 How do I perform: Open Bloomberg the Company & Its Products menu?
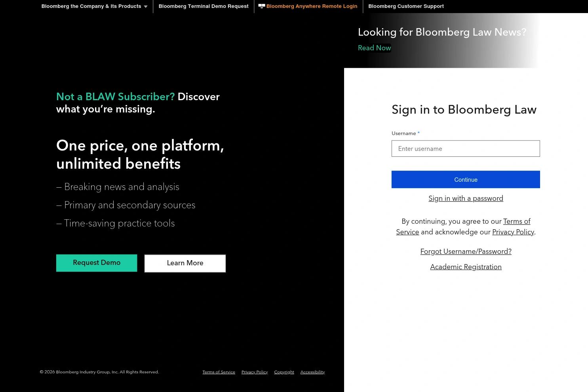(91, 6)
